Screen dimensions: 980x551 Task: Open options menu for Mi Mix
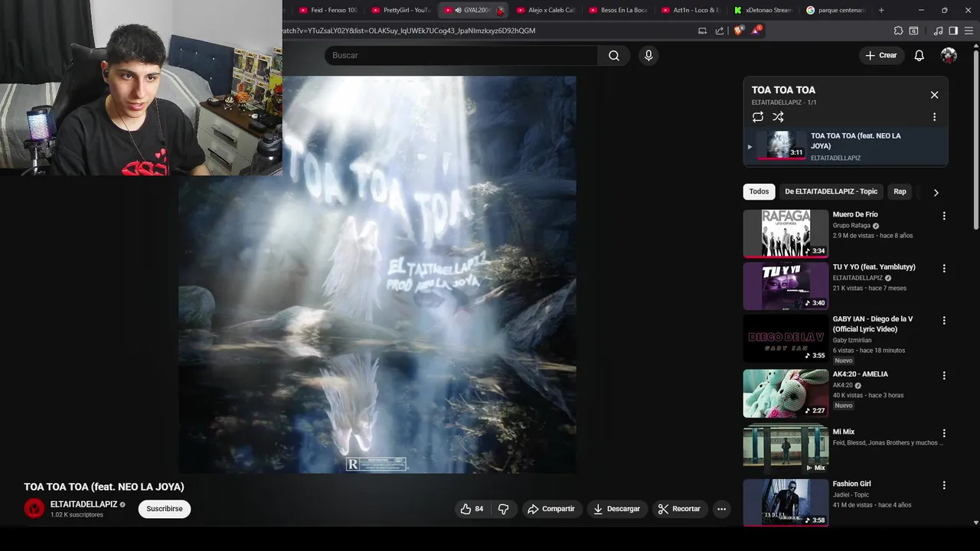(x=944, y=433)
